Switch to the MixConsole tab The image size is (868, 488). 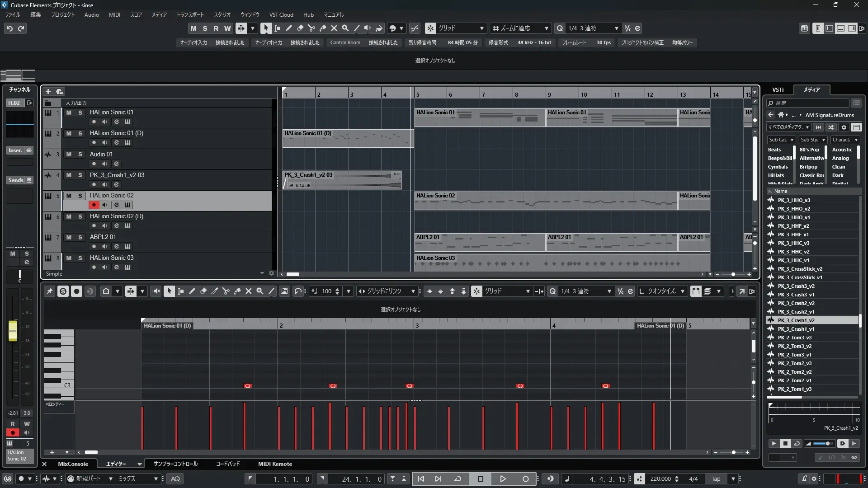(73, 464)
